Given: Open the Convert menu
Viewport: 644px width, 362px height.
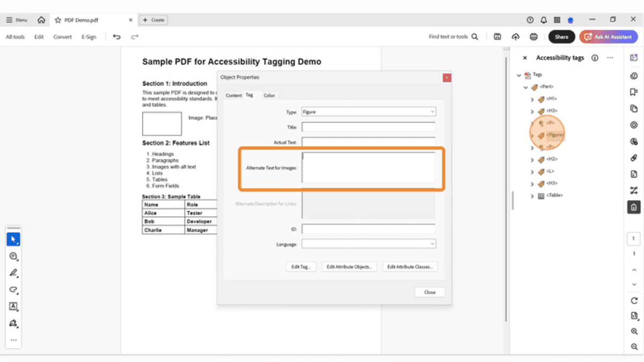Looking at the screenshot, I should coord(62,36).
